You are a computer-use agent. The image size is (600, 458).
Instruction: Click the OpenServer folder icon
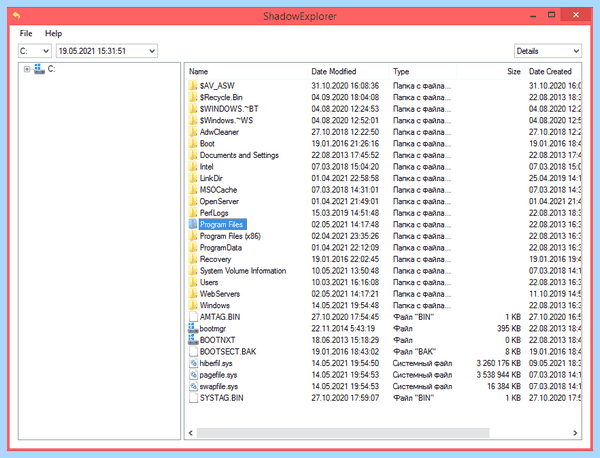coord(193,201)
